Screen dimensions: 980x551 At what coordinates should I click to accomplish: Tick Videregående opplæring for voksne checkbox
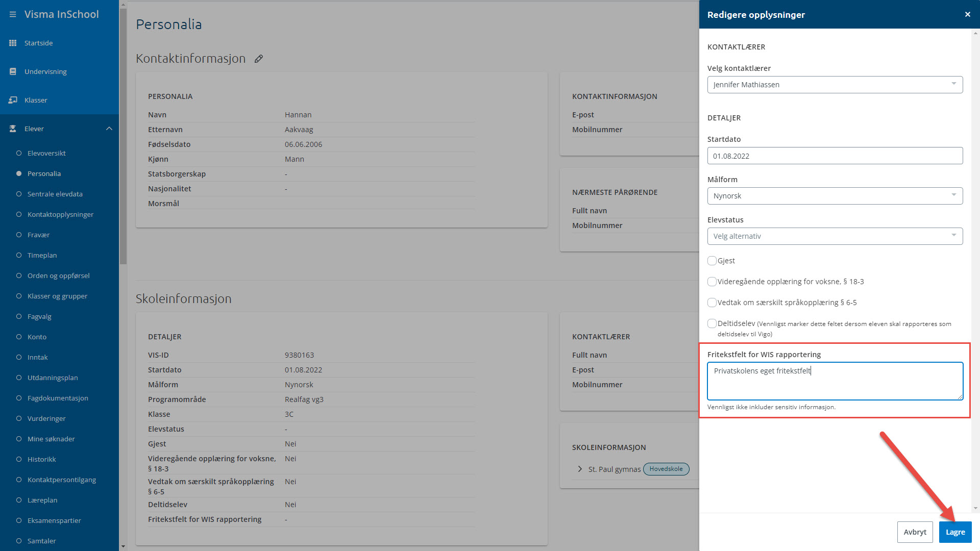(x=712, y=282)
